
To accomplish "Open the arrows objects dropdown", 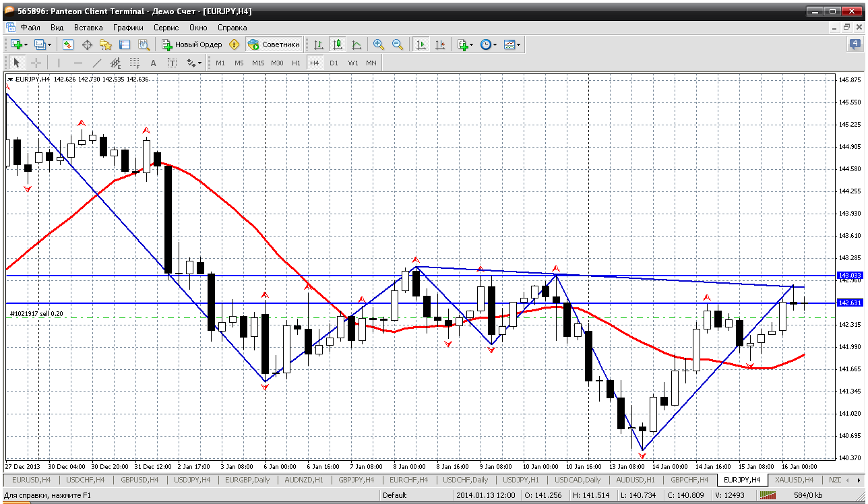I will click(194, 63).
